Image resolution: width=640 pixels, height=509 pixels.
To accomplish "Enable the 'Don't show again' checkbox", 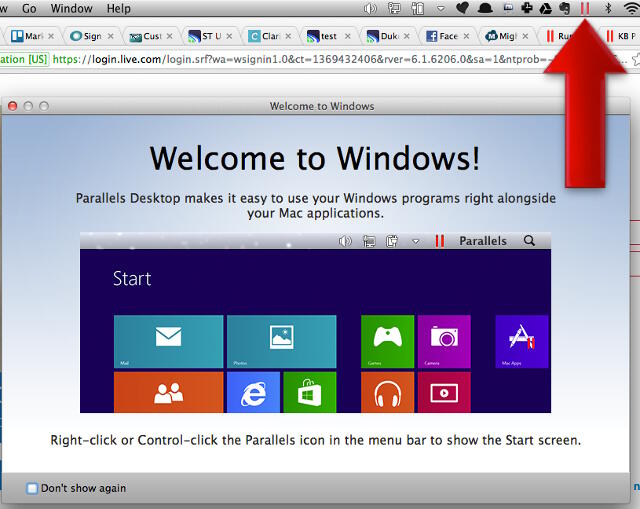I will (32, 488).
